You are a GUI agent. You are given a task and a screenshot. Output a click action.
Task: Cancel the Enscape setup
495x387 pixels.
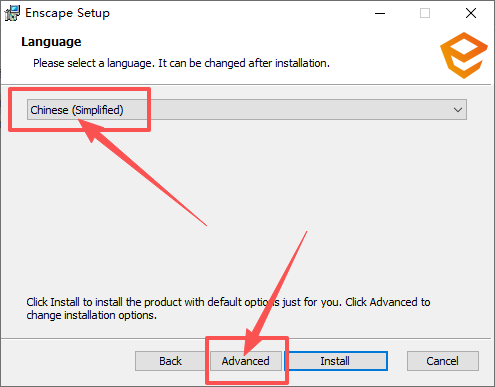(x=443, y=361)
